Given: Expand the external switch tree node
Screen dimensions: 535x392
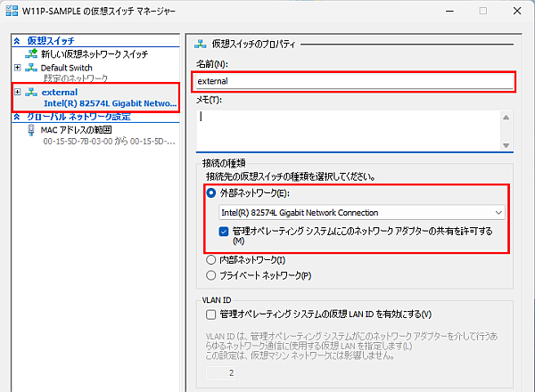Looking at the screenshot, I should pyautogui.click(x=18, y=92).
